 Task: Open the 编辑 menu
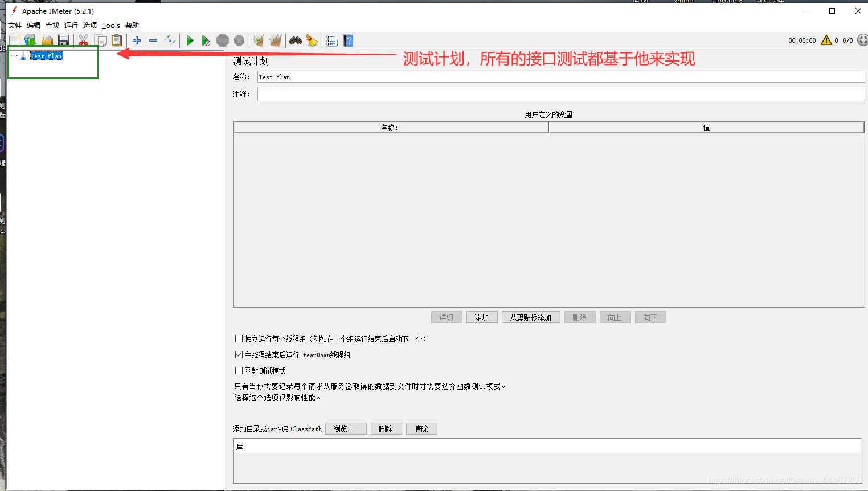tap(34, 26)
